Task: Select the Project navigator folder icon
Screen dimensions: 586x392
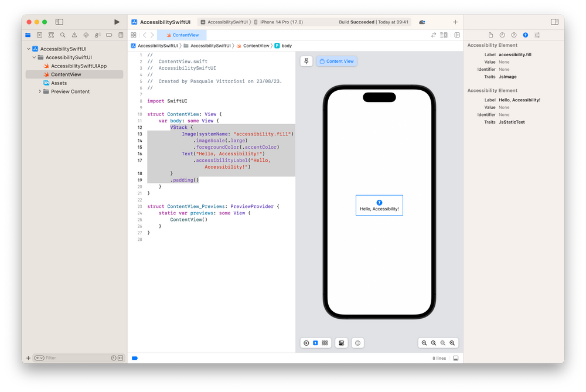Action: [x=28, y=35]
